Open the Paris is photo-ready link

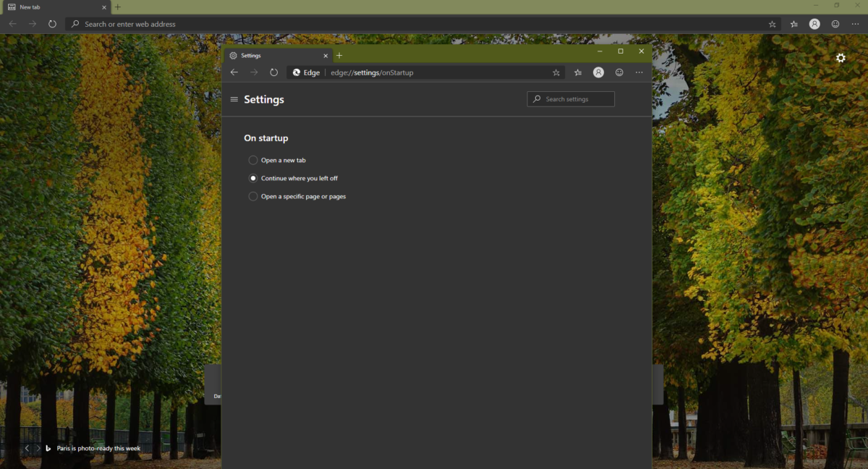tap(98, 448)
